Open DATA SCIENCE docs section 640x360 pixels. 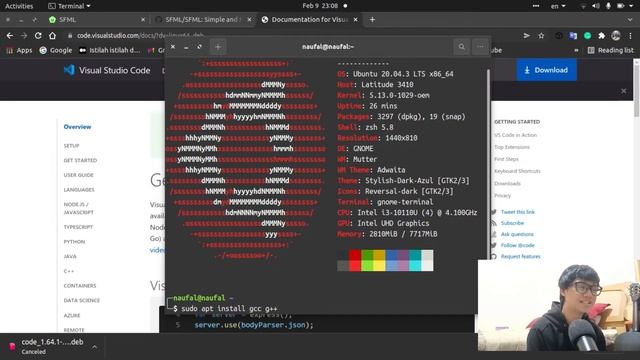82,300
